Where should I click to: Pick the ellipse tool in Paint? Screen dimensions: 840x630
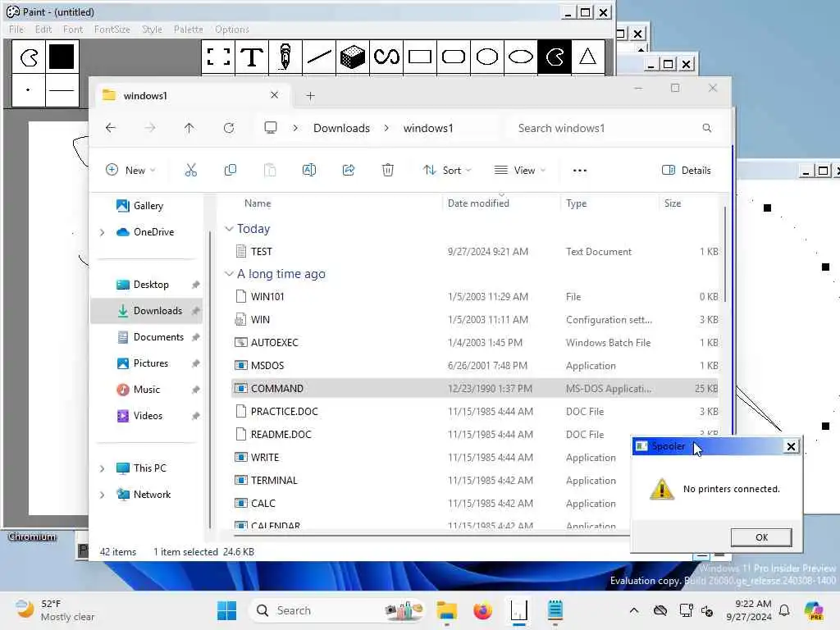pos(521,57)
